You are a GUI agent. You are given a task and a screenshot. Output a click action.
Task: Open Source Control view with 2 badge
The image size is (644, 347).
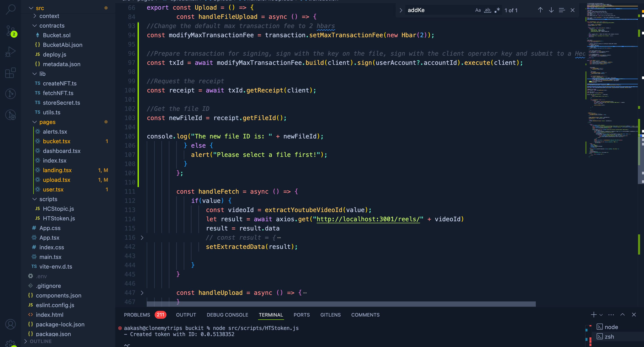pyautogui.click(x=11, y=31)
